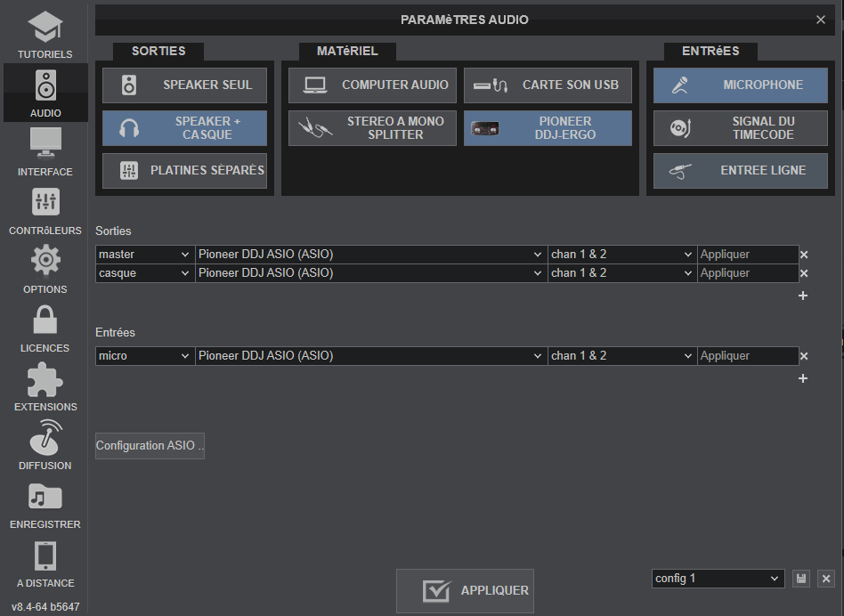Save the current config with the floppy icon
The image size is (844, 616).
pos(801,579)
